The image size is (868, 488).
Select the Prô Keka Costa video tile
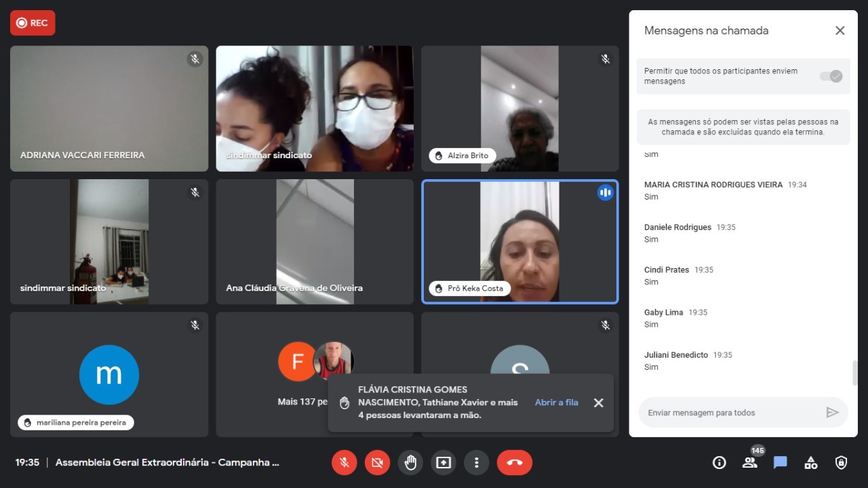(519, 242)
